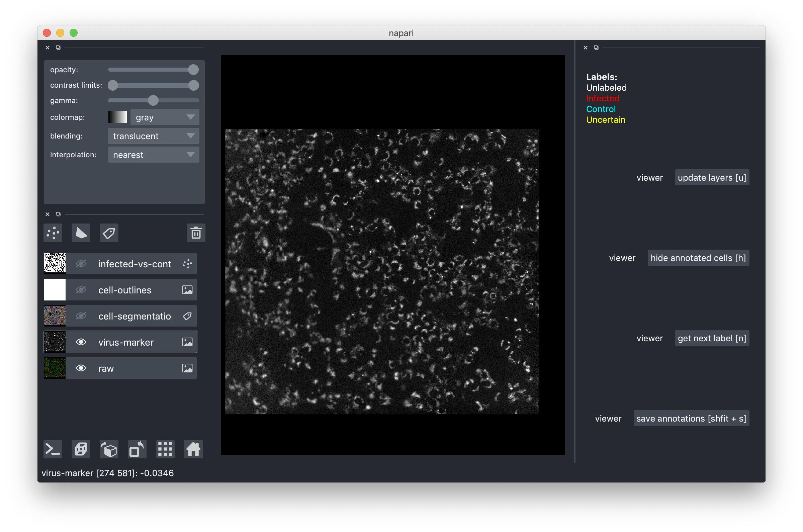
Task: Enable grid view mode
Action: coord(165,449)
